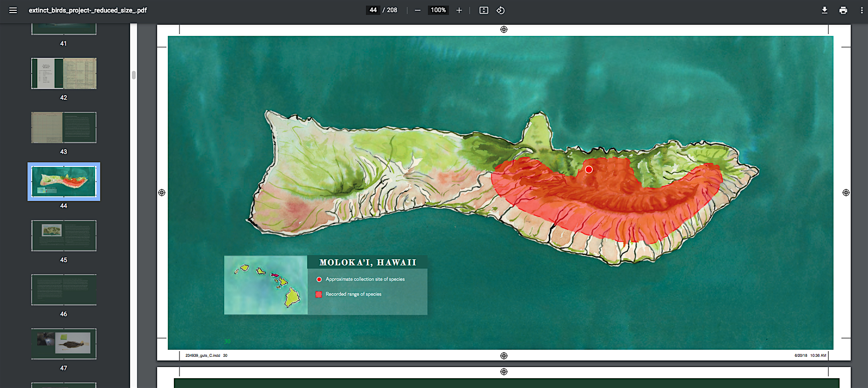Open the more actions menu
This screenshot has width=868, height=388.
coord(861,10)
